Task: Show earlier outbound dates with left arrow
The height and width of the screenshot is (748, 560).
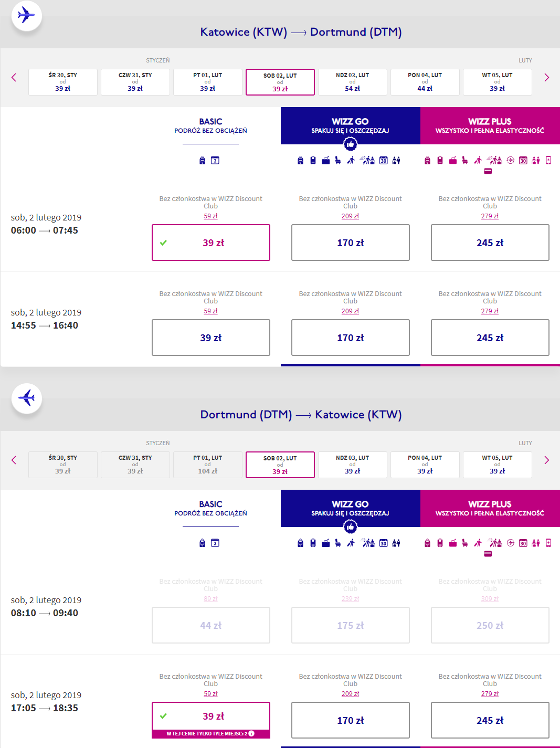Action: click(14, 78)
